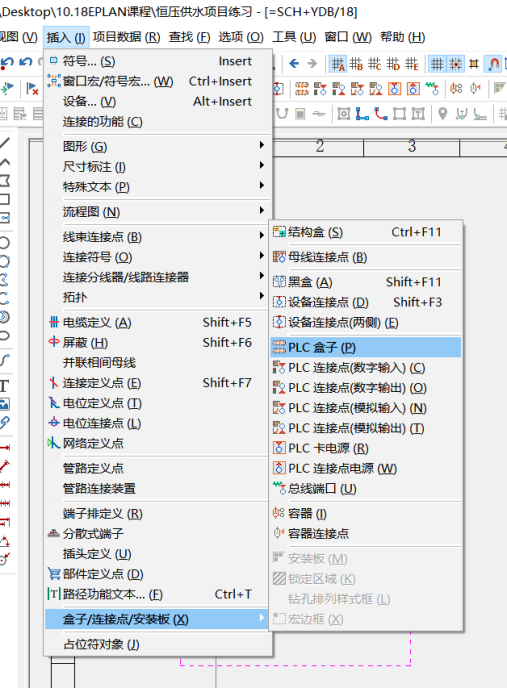The height and width of the screenshot is (688, 507).
Task: Toggle the grid display button
Action: [x=437, y=64]
